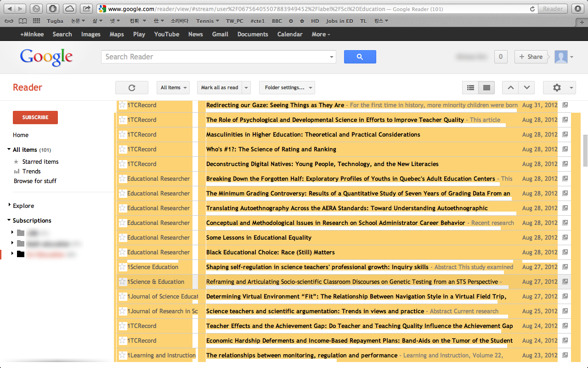Star the 'Redirecting our Gaze' item
This screenshot has height=368, width=588.
(x=122, y=105)
